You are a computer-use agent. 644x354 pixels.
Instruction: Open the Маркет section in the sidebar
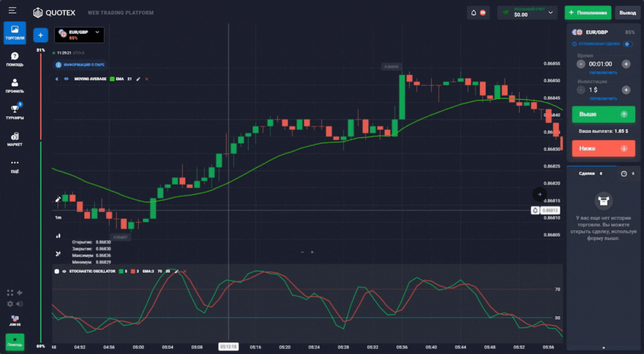(x=15, y=139)
